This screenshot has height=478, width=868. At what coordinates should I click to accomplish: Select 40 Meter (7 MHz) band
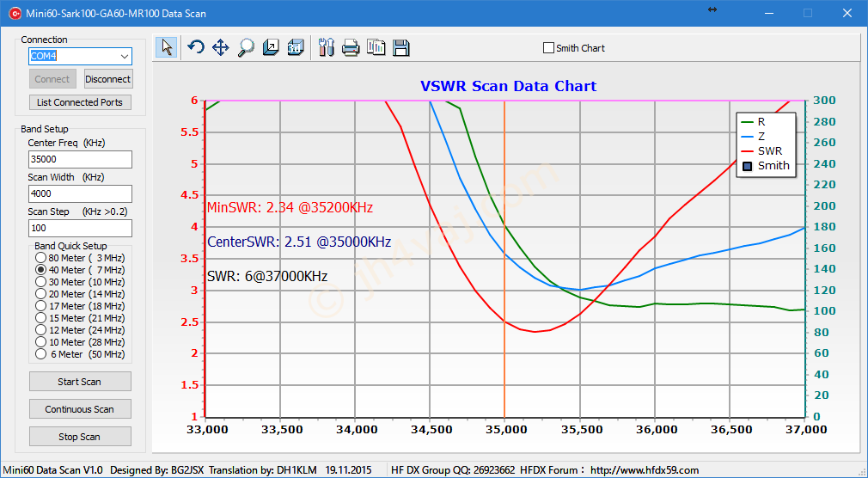(40, 270)
